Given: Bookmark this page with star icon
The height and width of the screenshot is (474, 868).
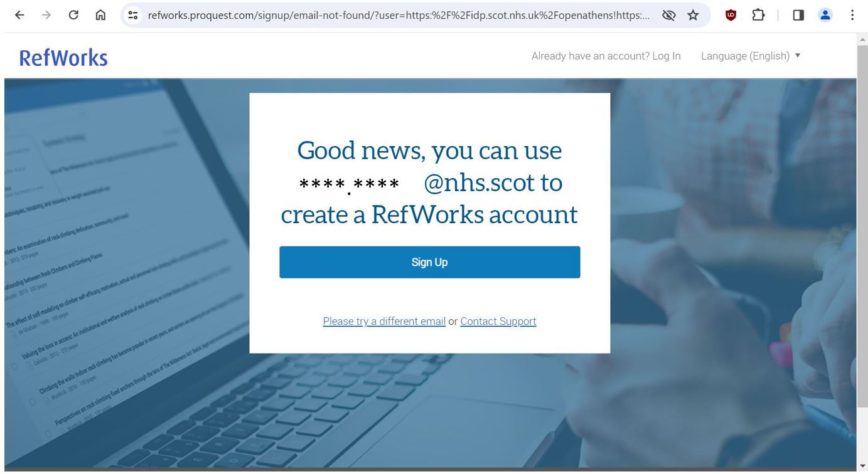Looking at the screenshot, I should pyautogui.click(x=693, y=15).
